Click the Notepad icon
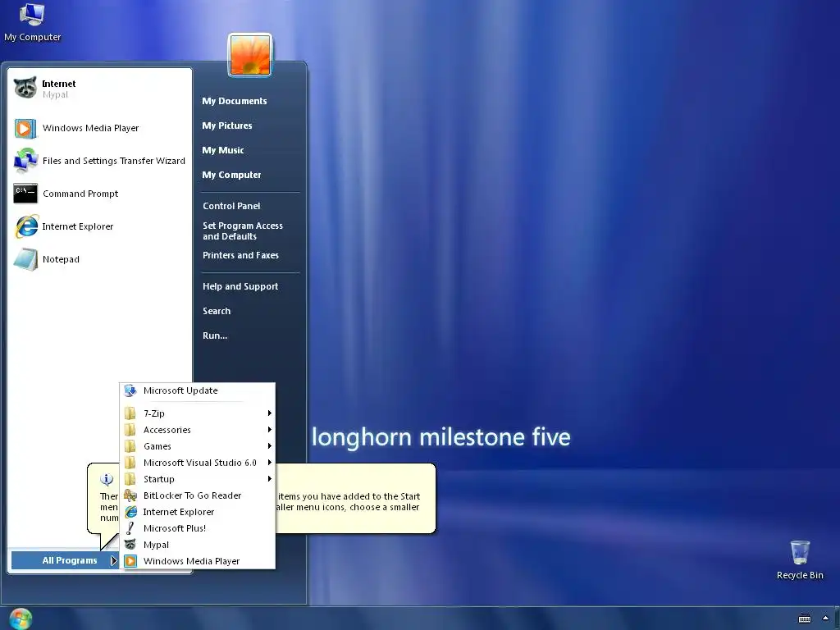Image resolution: width=840 pixels, height=630 pixels. pyautogui.click(x=25, y=259)
